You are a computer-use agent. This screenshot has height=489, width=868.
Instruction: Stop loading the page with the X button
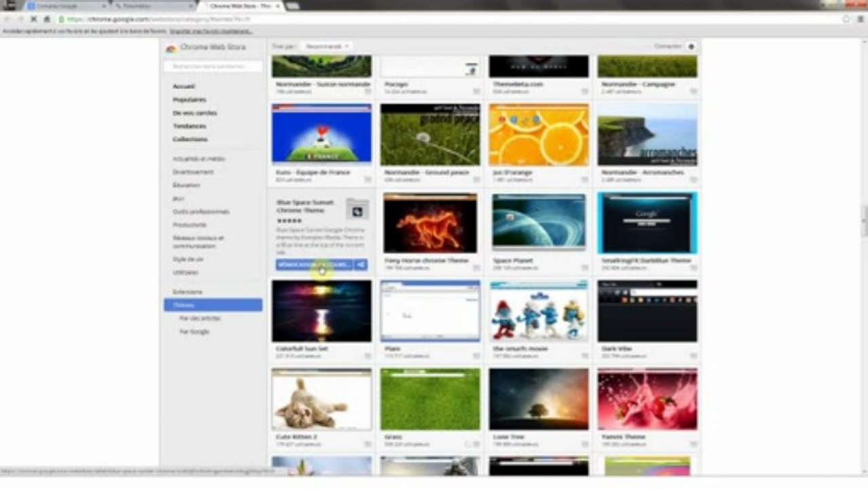(34, 19)
